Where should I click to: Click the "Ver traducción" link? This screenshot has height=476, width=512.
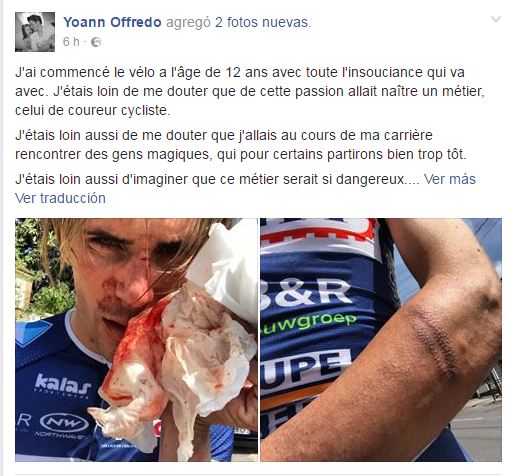[60, 198]
